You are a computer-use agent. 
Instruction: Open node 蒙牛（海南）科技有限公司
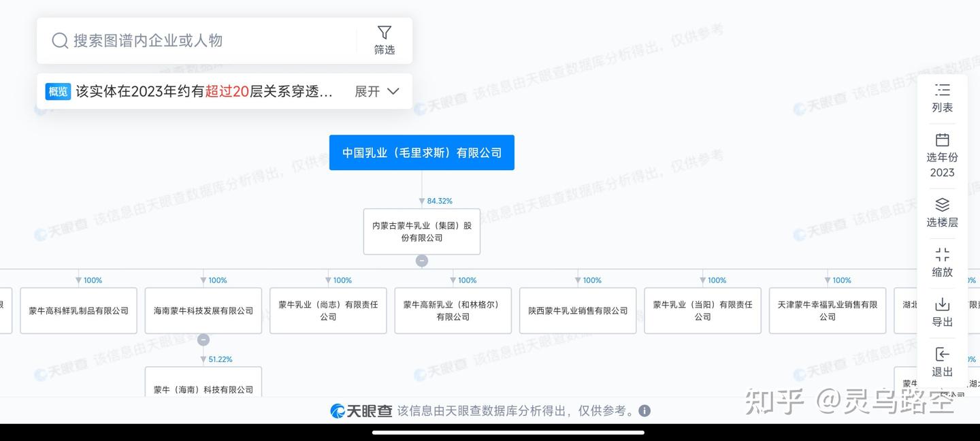click(x=203, y=382)
